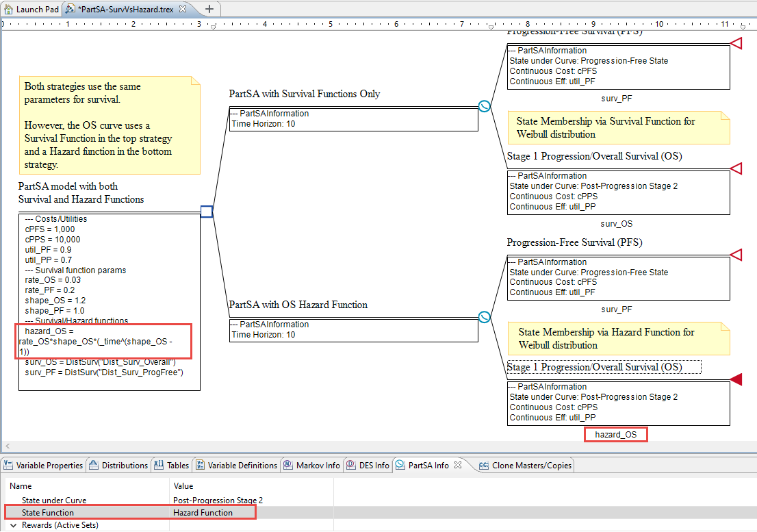Select the blue square decision node
The image size is (757, 532).
[207, 212]
